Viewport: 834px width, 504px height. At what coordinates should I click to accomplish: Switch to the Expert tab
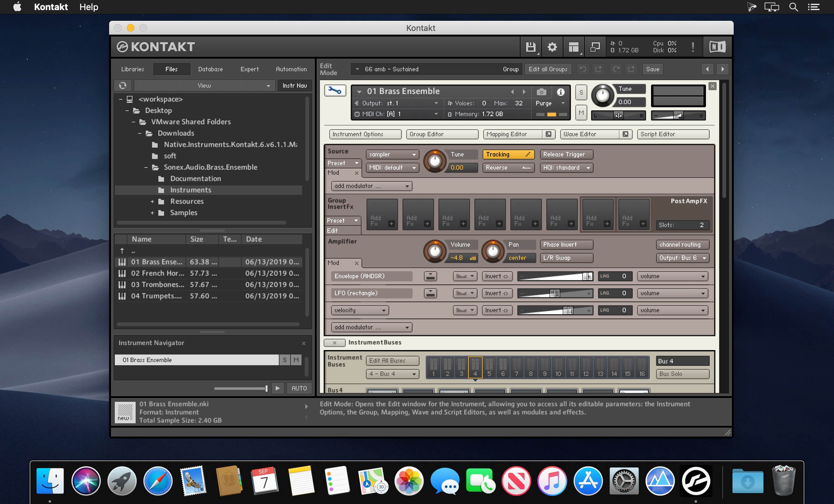[250, 69]
